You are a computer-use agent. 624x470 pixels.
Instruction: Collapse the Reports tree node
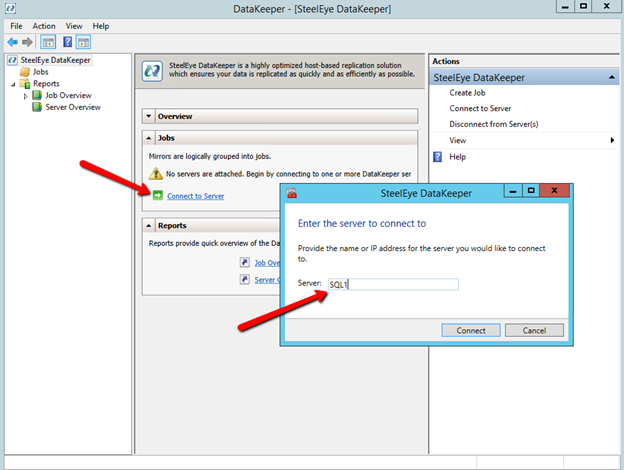(14, 85)
